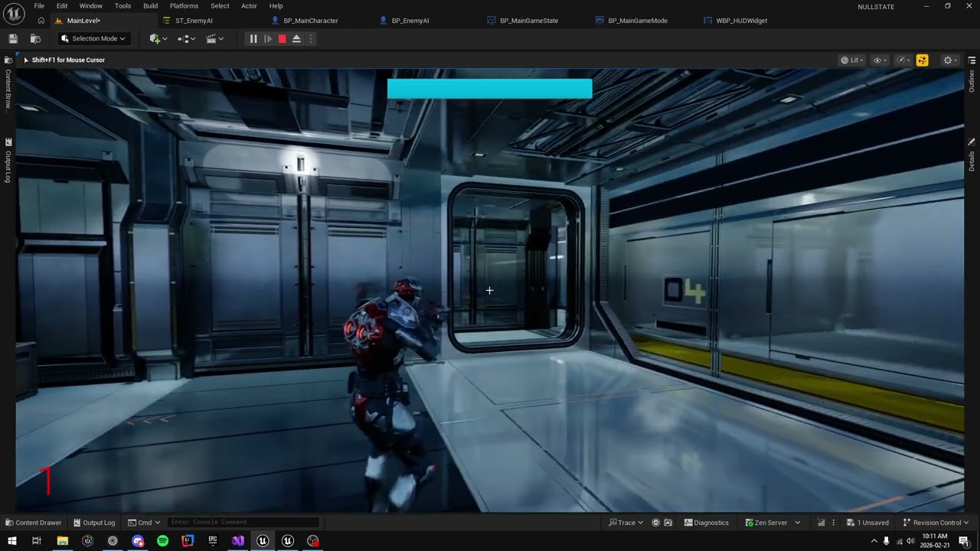Stop the play session with the red square
Image resolution: width=980 pixels, height=551 pixels.
tap(282, 38)
